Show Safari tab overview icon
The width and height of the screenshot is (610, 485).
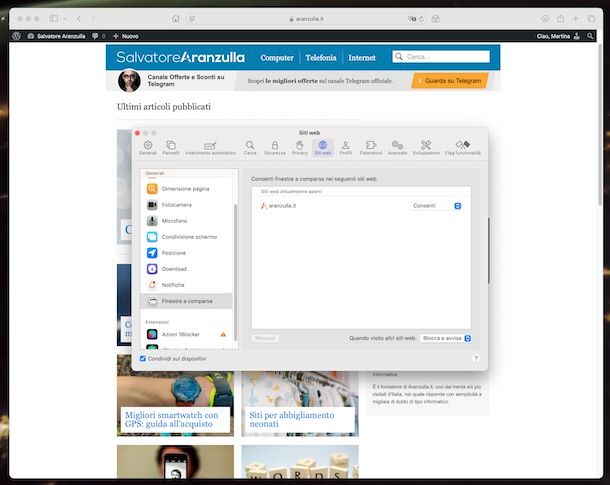[591, 18]
